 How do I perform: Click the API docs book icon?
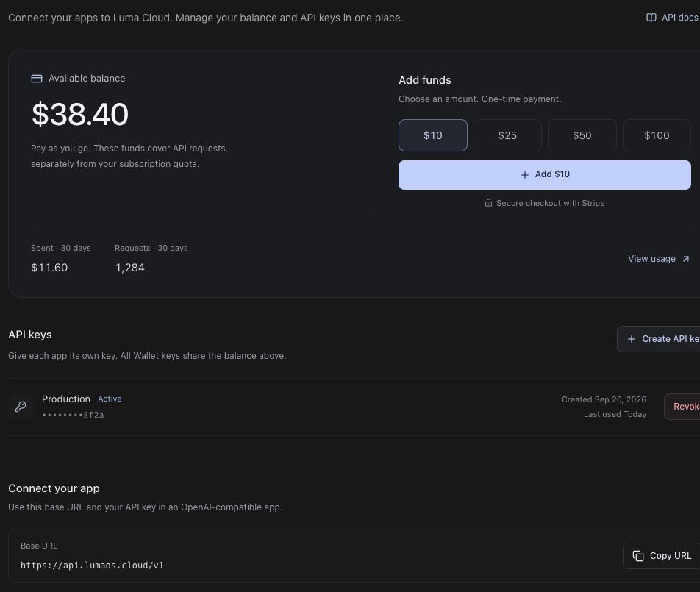pos(651,18)
